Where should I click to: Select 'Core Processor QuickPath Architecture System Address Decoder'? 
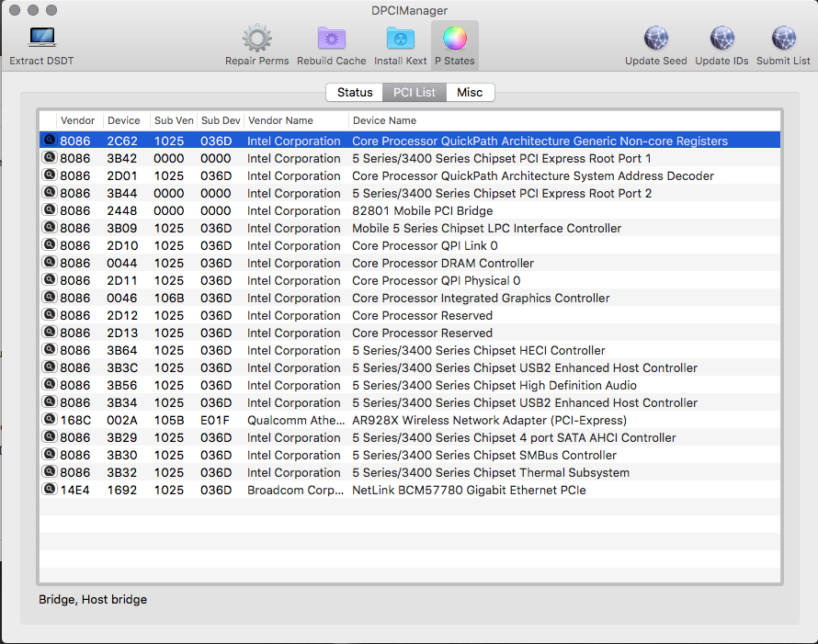point(533,175)
